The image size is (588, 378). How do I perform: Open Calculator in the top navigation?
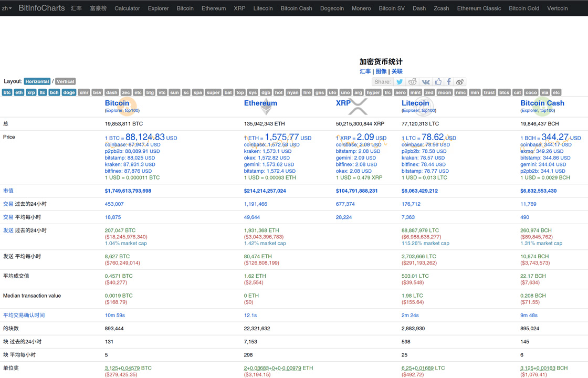click(x=127, y=8)
